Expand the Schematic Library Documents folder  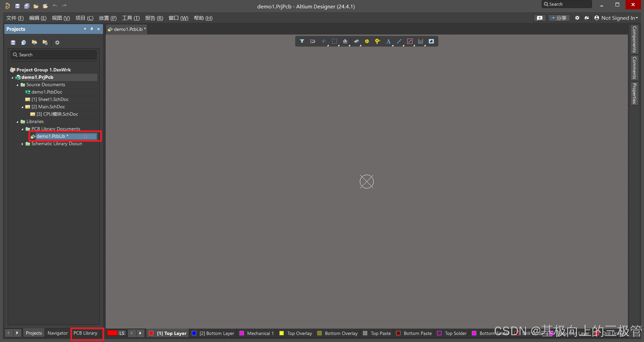(22, 144)
